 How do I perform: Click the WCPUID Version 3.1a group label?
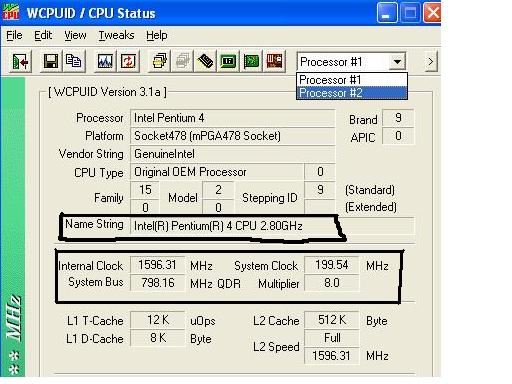coord(107,92)
